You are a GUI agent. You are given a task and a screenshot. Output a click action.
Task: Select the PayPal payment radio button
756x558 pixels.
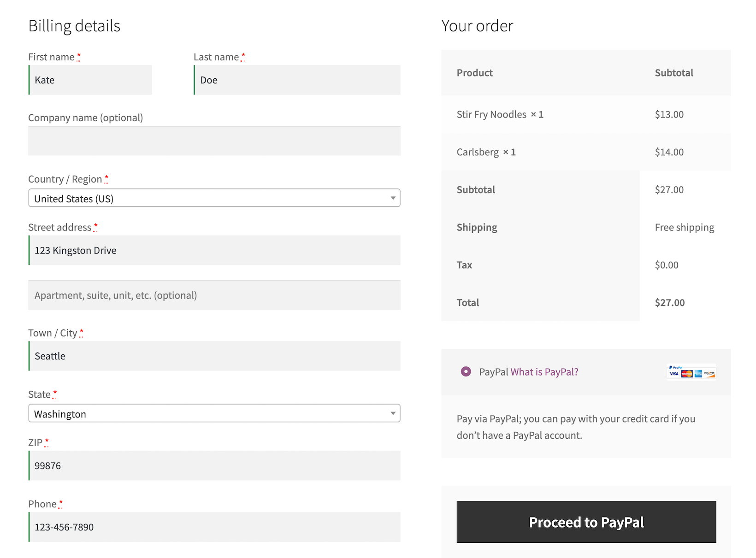click(466, 371)
